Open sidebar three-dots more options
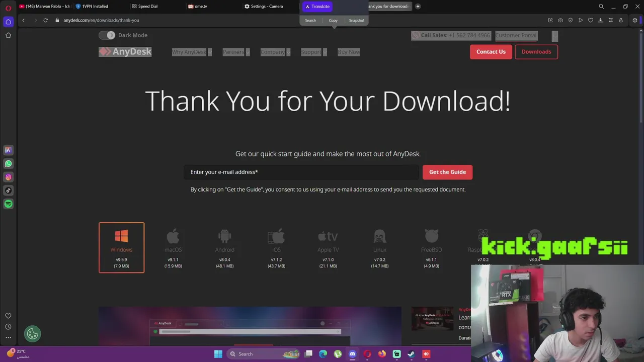 click(x=8, y=337)
